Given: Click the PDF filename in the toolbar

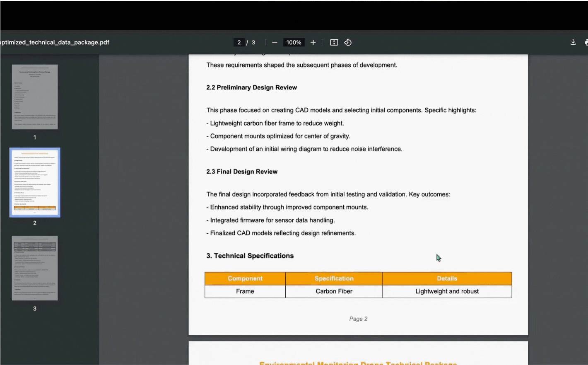Looking at the screenshot, I should click(55, 42).
